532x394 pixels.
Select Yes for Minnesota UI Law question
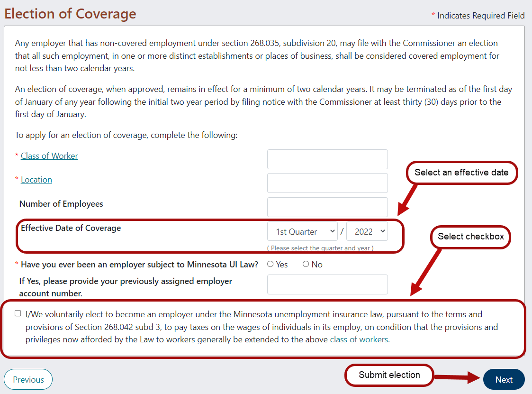(x=271, y=264)
